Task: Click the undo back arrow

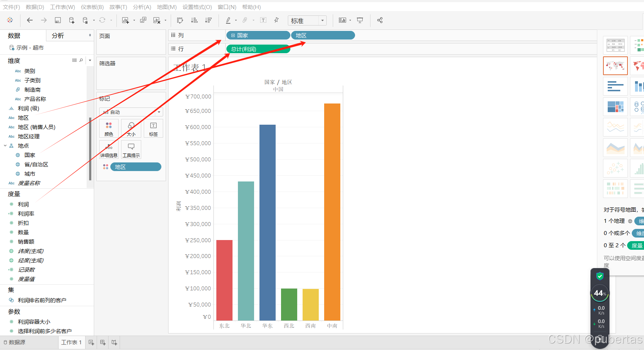Action: 30,20
